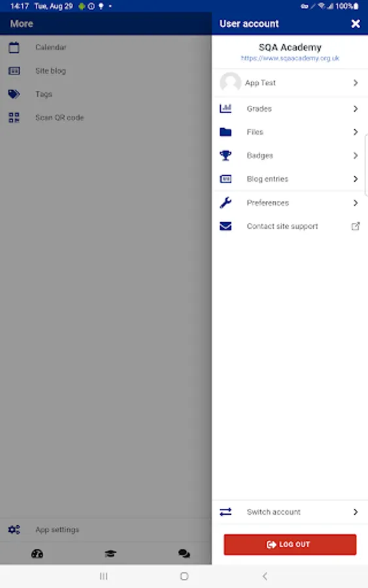Expand the Switch account chevron
This screenshot has height=588, width=368.
tap(356, 512)
